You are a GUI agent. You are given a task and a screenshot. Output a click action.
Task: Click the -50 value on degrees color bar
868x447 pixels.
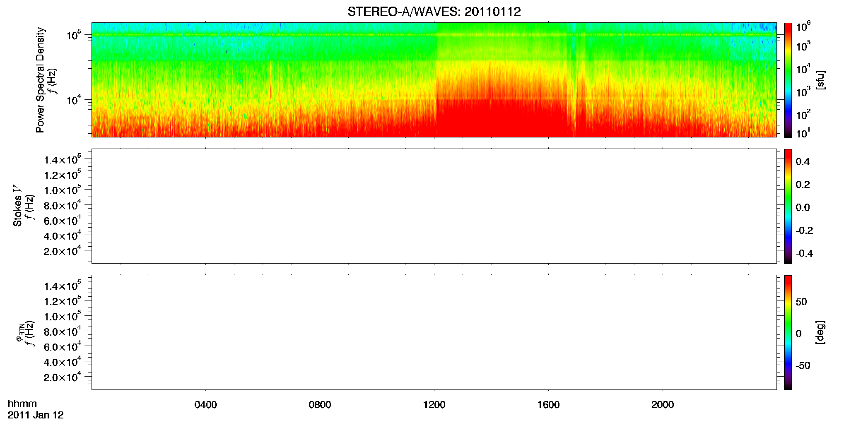(x=803, y=366)
